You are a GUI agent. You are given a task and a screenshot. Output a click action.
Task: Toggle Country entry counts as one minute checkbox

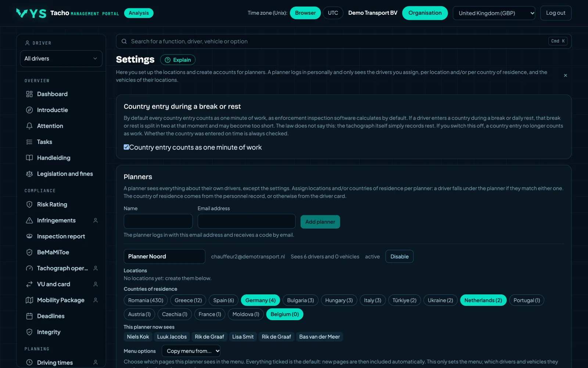(x=126, y=147)
